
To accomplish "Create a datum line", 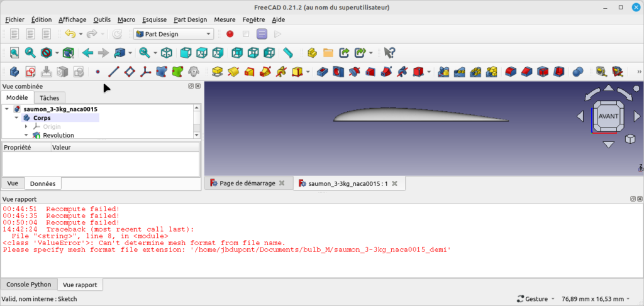I will pos(113,72).
